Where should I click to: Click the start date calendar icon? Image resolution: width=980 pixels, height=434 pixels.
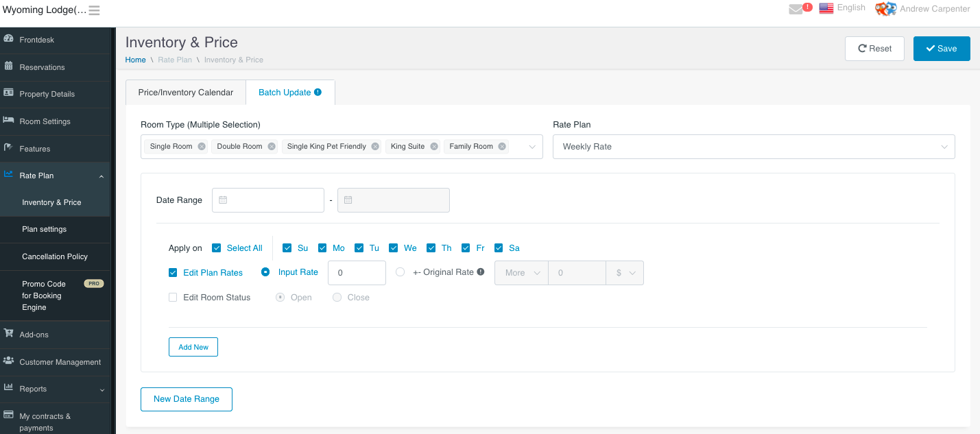(223, 200)
